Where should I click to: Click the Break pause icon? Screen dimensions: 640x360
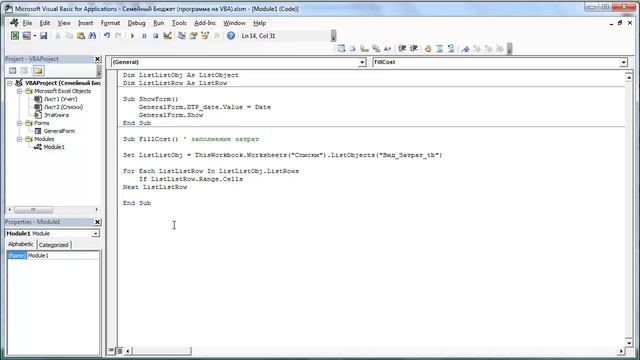pyautogui.click(x=144, y=36)
